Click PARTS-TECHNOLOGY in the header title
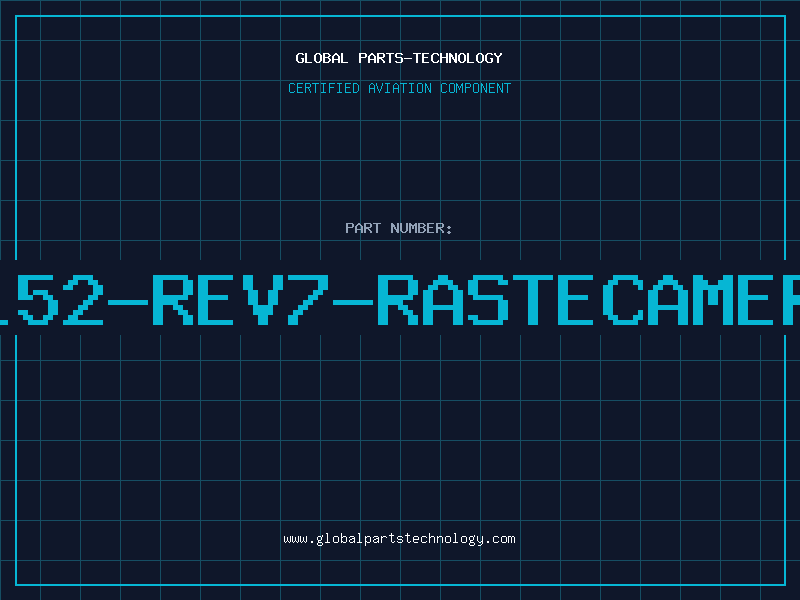Screen dimensions: 800x600 (x=428, y=58)
